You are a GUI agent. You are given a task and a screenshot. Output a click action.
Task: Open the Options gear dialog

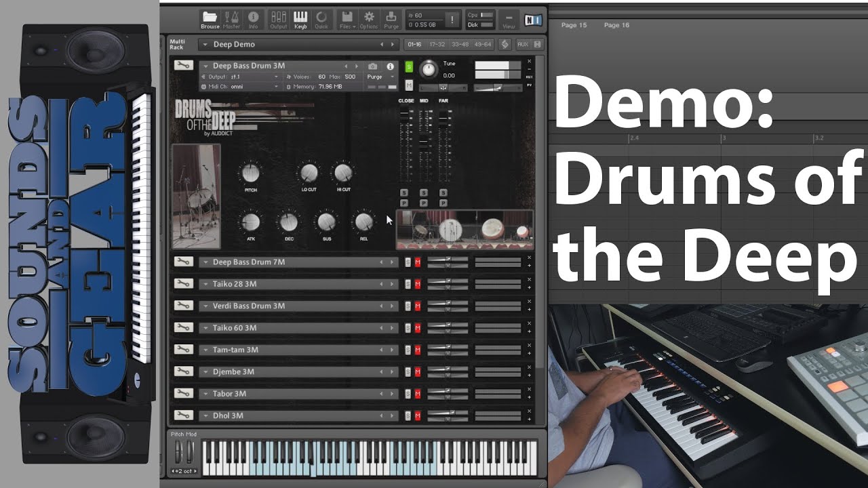(x=369, y=20)
